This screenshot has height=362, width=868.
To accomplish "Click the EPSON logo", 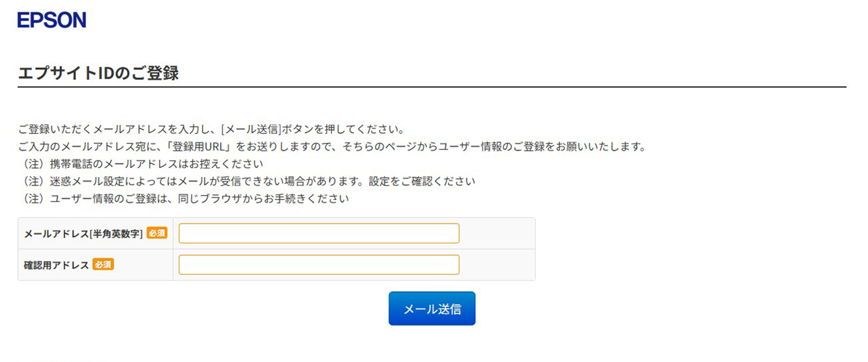I will tap(52, 20).
